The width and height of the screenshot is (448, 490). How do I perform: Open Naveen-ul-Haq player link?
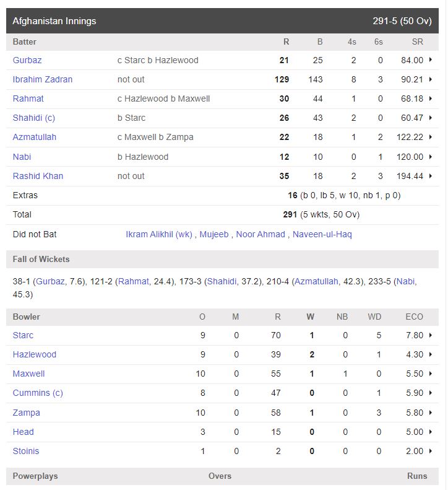pos(322,234)
